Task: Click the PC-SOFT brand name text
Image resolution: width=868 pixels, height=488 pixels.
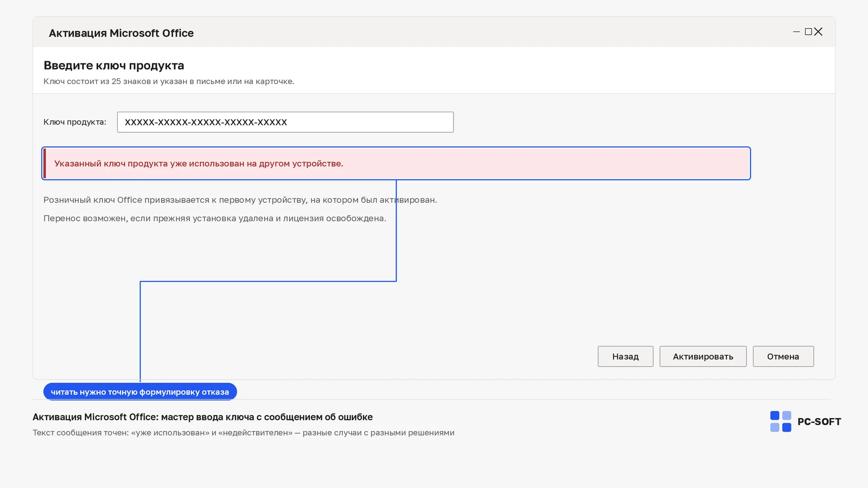Action: 819,422
